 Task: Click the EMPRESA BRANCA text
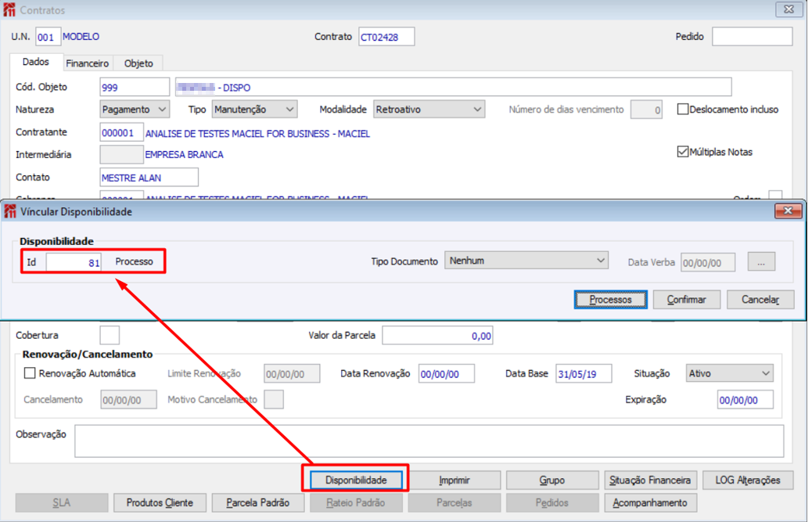pyautogui.click(x=184, y=154)
